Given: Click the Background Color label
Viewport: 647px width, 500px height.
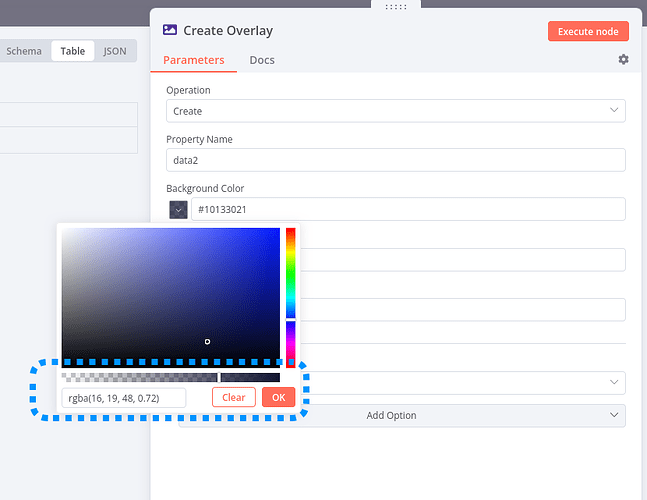Looking at the screenshot, I should pos(205,189).
